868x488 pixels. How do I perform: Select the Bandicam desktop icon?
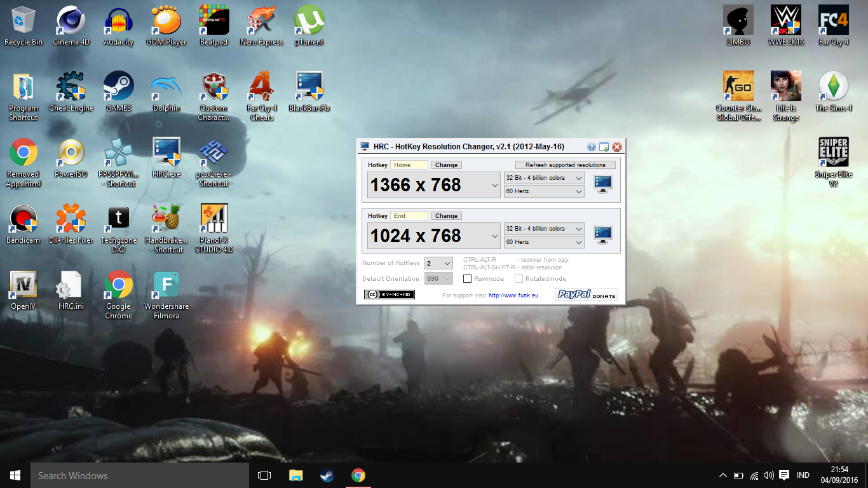pos(24,224)
